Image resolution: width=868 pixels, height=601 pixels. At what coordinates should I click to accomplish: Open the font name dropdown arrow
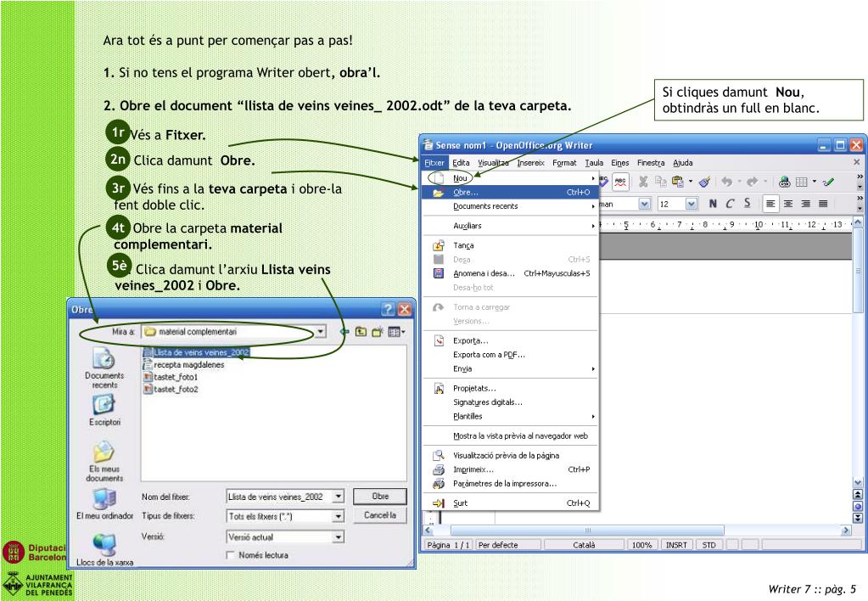tap(644, 204)
